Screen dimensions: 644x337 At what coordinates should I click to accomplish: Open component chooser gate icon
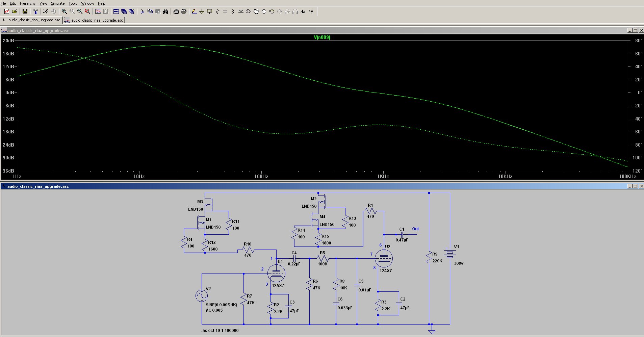[249, 11]
